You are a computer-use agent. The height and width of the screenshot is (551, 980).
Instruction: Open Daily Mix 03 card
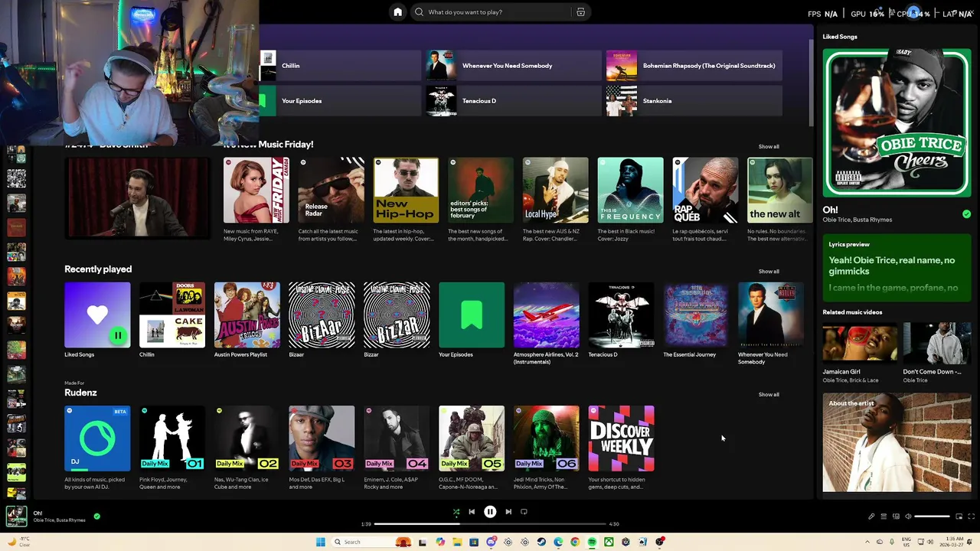(x=322, y=439)
